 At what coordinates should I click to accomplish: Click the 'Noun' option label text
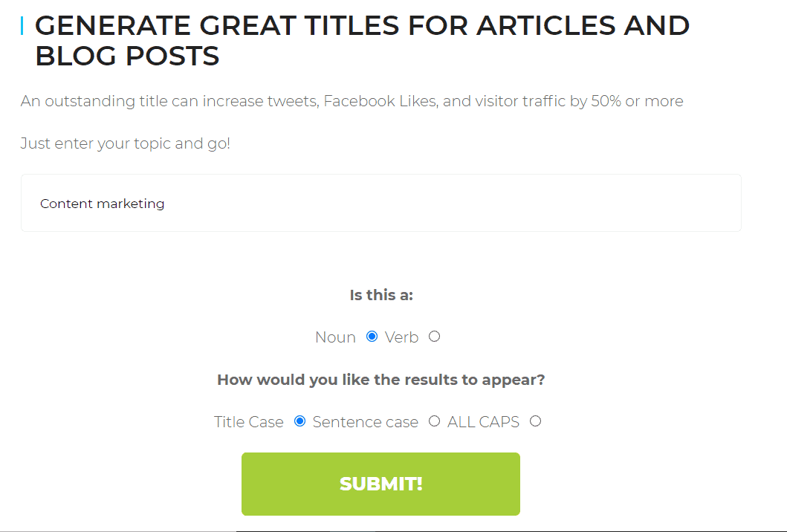click(335, 337)
